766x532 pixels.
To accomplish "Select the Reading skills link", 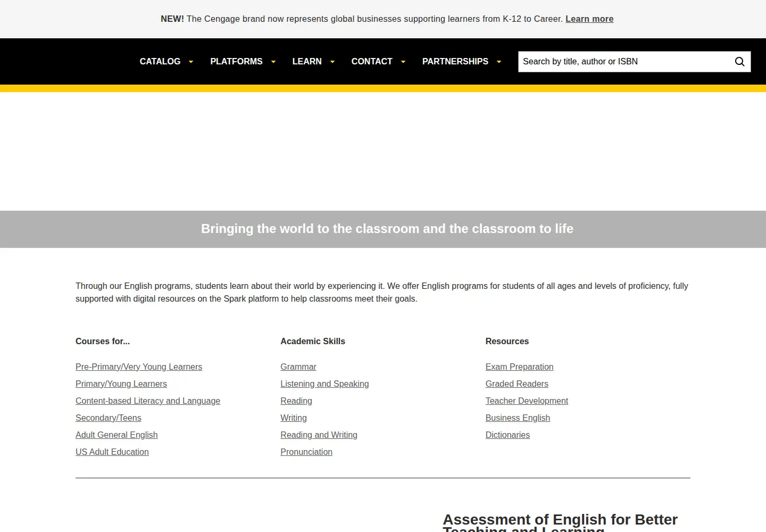I will click(x=296, y=401).
